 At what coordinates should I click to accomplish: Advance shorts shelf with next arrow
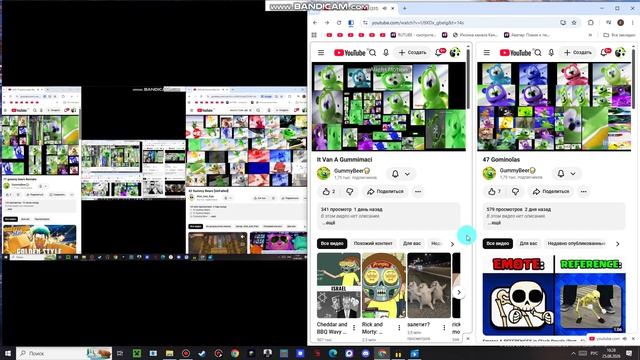point(459,292)
